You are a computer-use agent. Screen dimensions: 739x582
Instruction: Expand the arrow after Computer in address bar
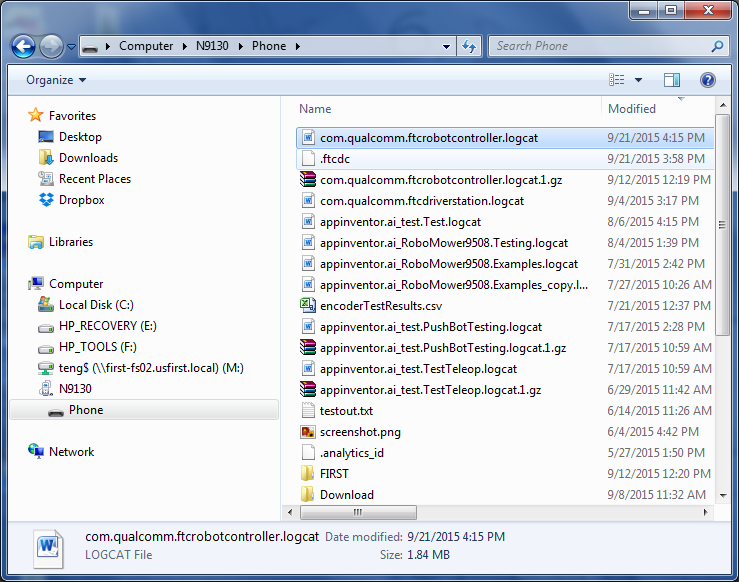[x=185, y=46]
